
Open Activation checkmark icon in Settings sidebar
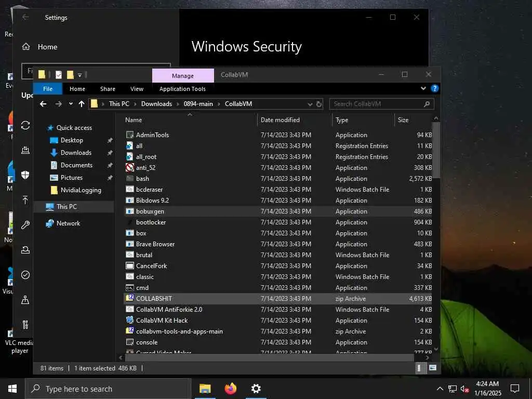[25, 274]
